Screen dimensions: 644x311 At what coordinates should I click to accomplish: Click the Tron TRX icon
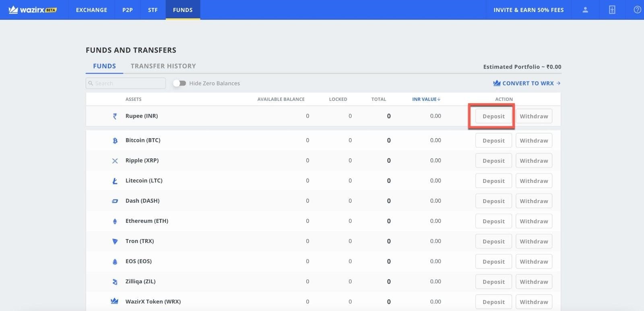[115, 241]
